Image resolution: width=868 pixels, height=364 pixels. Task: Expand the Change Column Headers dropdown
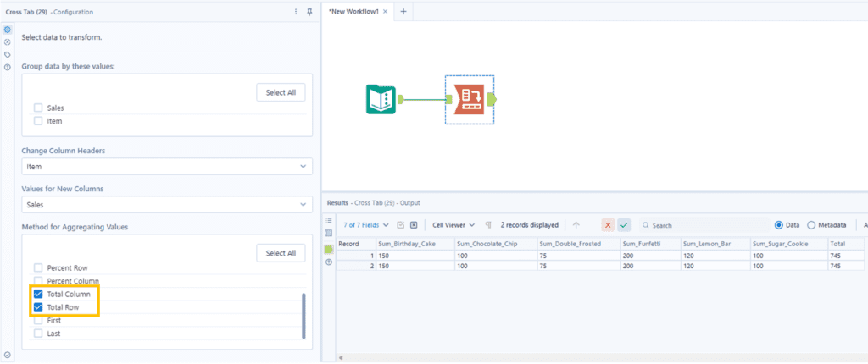coord(167,167)
